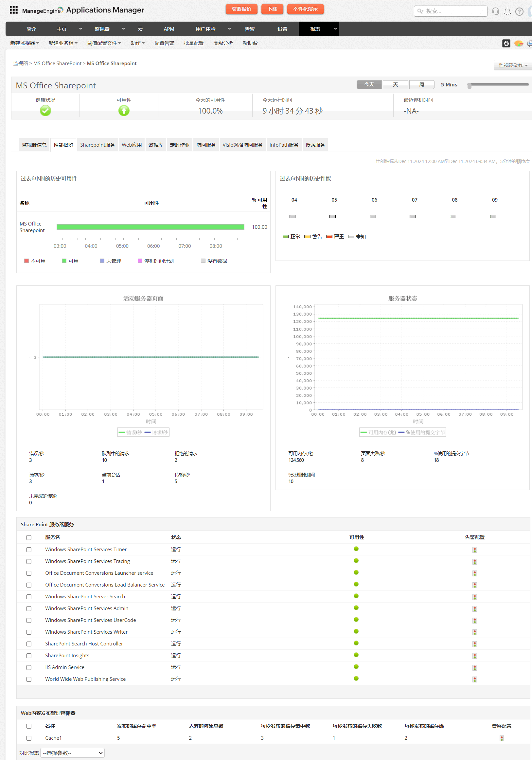The height and width of the screenshot is (760, 532).
Task: Open alarm config for SharePoint Insights
Action: [x=474, y=656]
